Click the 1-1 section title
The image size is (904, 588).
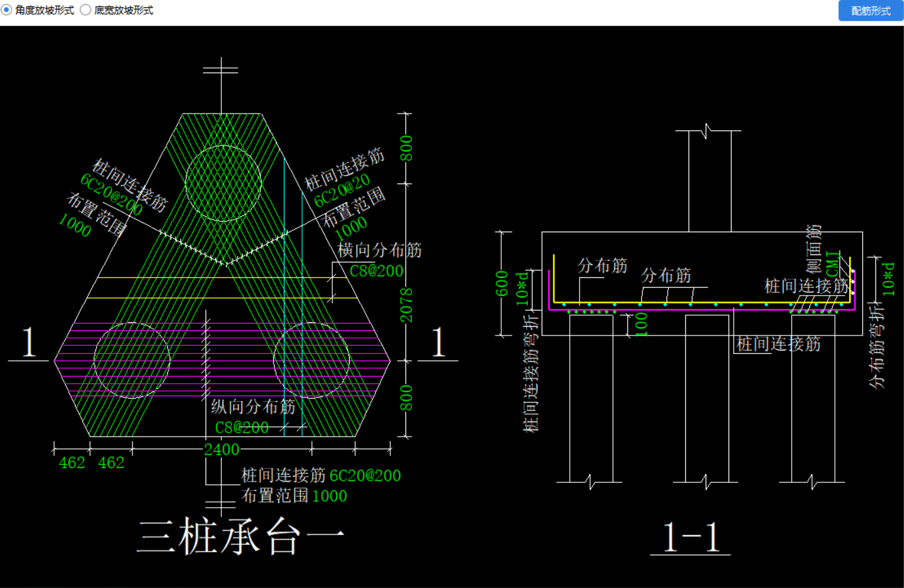691,537
